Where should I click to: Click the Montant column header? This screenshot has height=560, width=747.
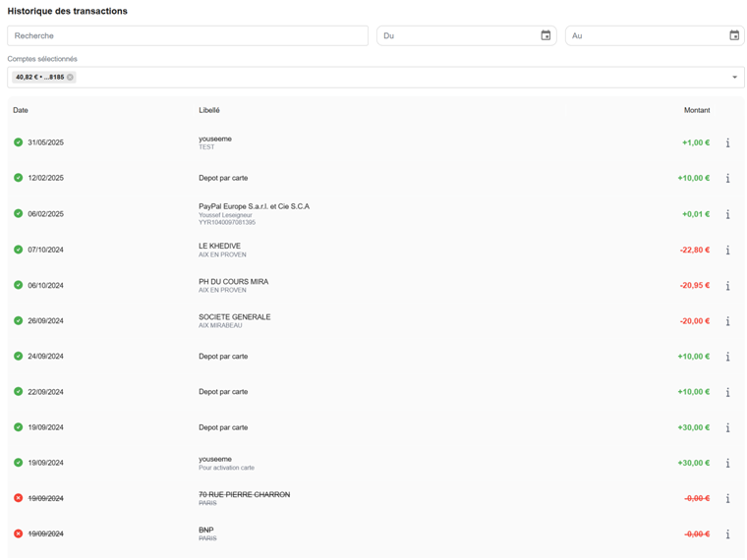coord(696,110)
